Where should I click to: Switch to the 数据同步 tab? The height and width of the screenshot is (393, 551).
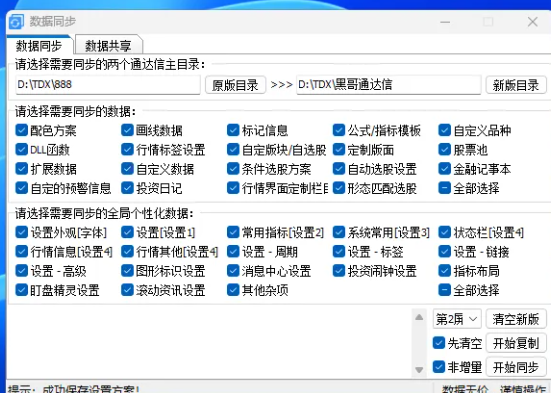tap(39, 46)
